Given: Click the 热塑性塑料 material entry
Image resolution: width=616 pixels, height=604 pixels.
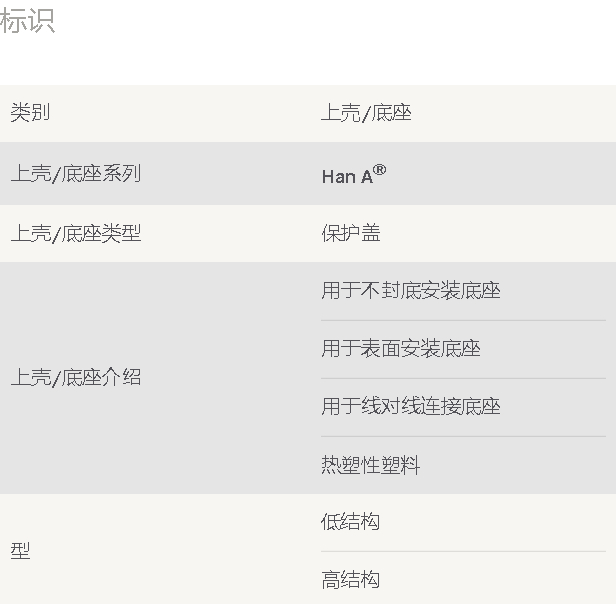Looking at the screenshot, I should click(x=371, y=465).
